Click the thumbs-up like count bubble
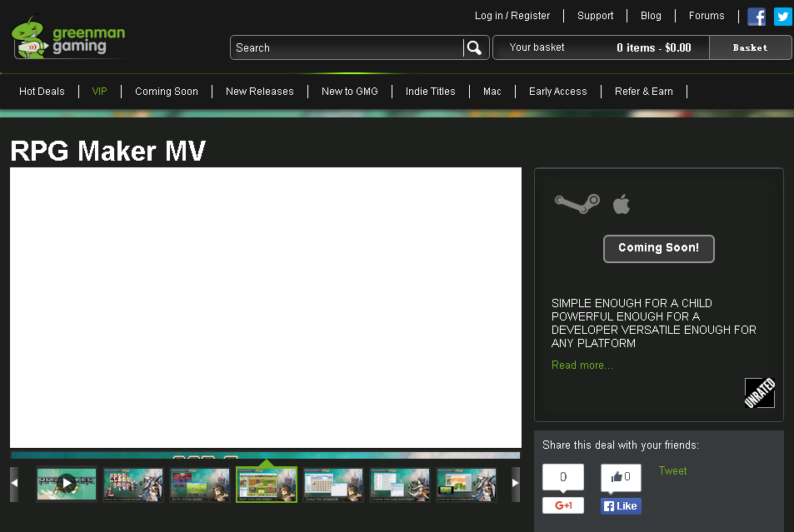 (x=621, y=477)
